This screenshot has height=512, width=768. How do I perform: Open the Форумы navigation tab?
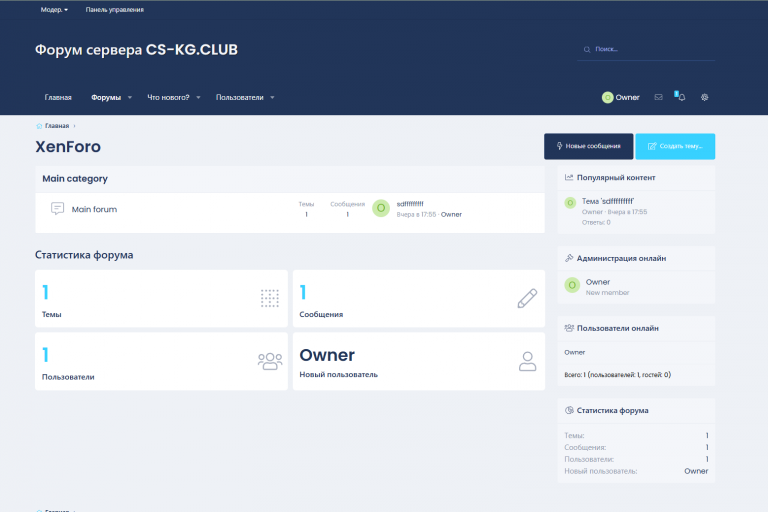click(x=106, y=98)
